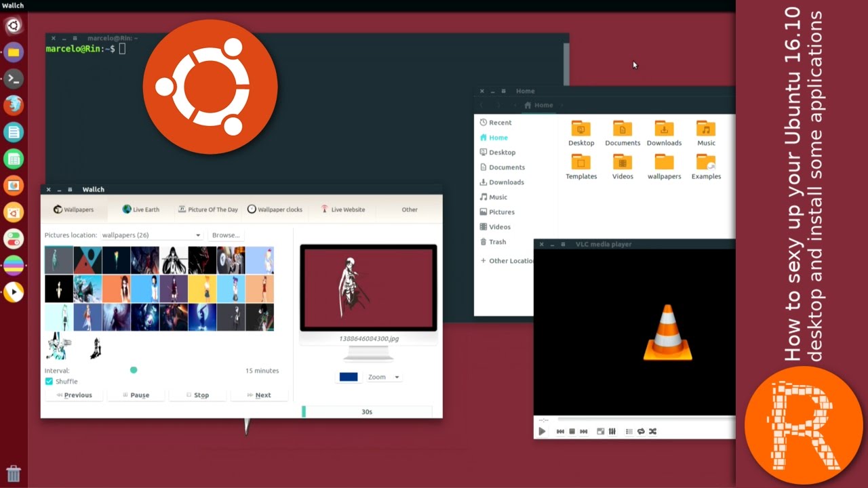Open the Wallch striped launcher icon
Image resolution: width=868 pixels, height=488 pixels.
[14, 265]
